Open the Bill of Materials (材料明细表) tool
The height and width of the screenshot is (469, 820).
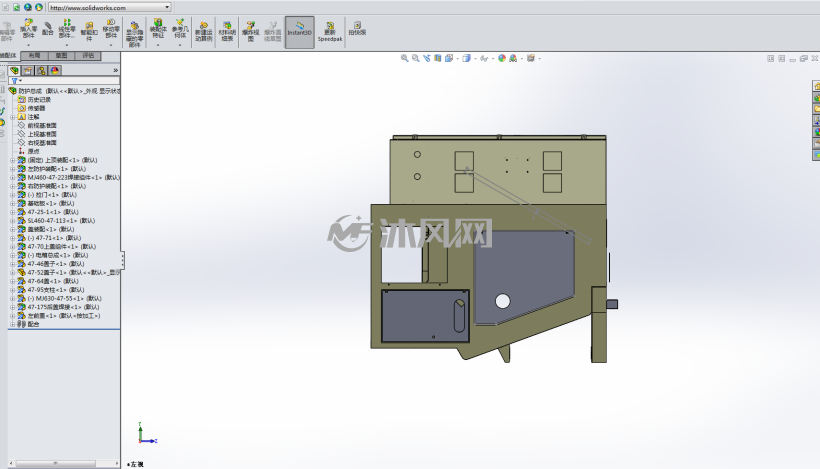(x=227, y=31)
